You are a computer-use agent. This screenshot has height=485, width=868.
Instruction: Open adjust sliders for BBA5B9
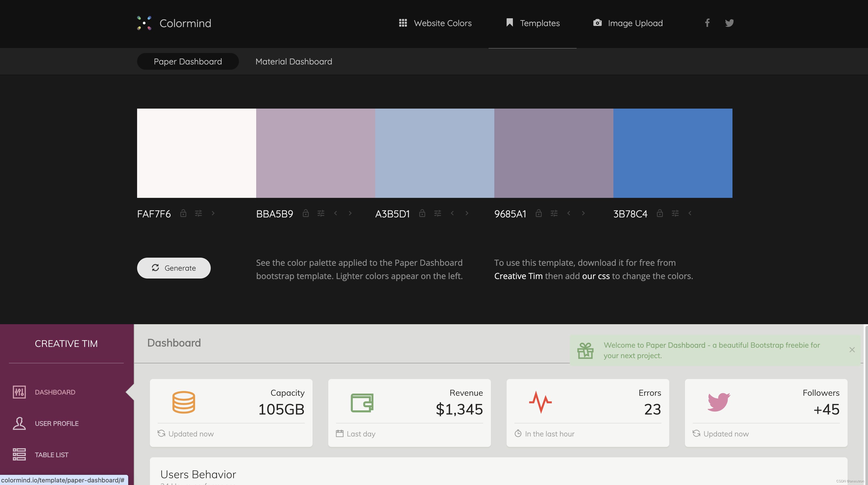coord(321,213)
